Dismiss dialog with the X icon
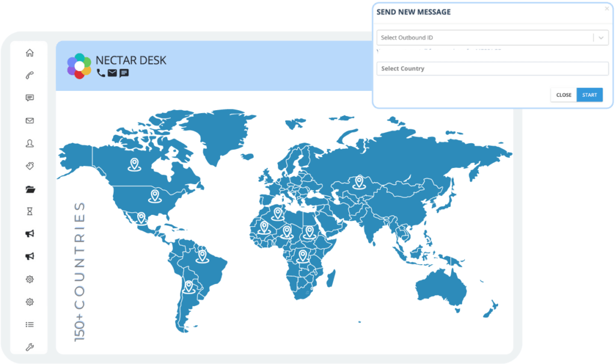This screenshot has width=616, height=364. tap(606, 8)
